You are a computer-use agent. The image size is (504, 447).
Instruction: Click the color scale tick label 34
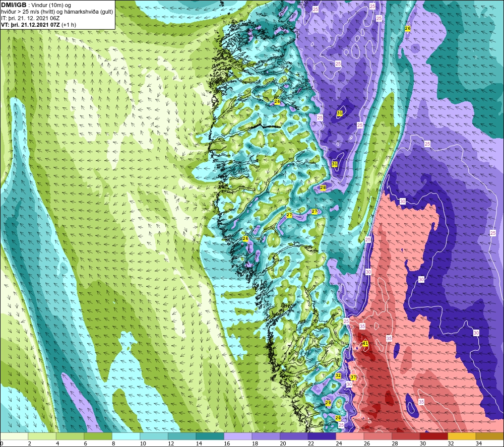pyautogui.click(x=479, y=443)
